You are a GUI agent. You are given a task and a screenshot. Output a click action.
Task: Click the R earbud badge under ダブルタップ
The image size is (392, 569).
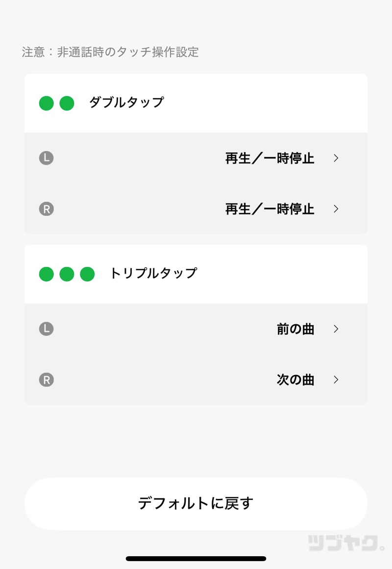point(46,209)
